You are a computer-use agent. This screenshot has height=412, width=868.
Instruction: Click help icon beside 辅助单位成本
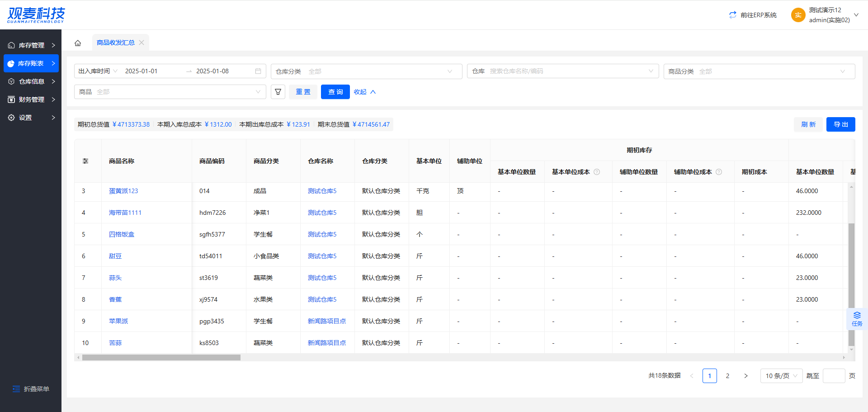[719, 172]
